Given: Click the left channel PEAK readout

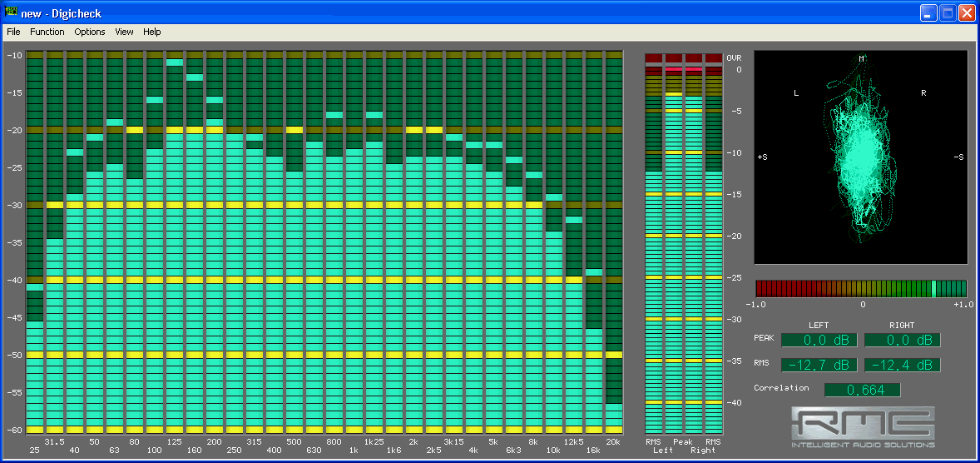Looking at the screenshot, I should tap(819, 340).
